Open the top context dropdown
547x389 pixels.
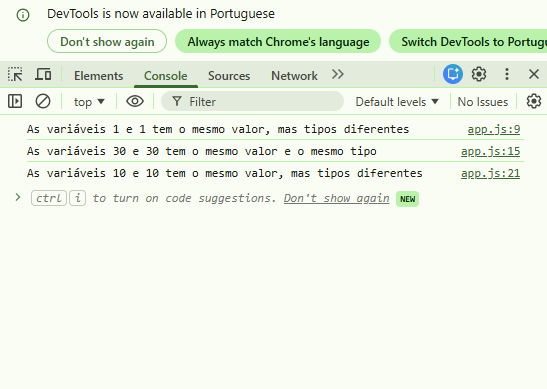coord(89,102)
